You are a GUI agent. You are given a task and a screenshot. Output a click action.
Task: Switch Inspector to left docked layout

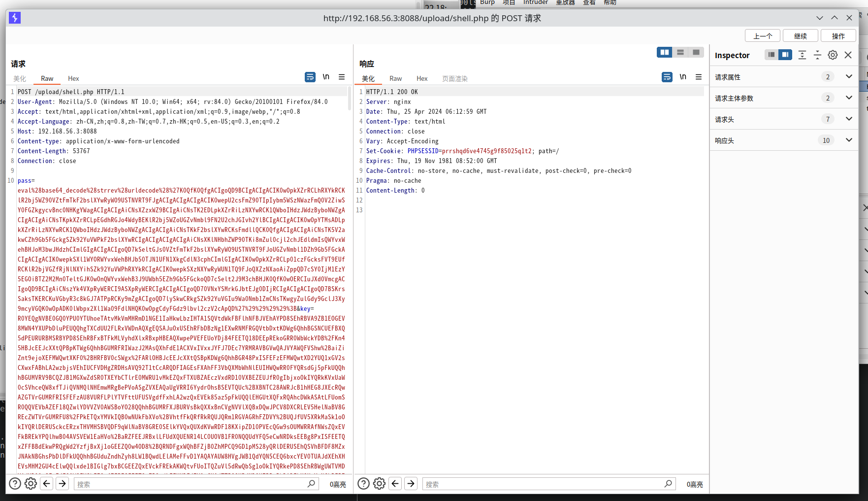(772, 55)
